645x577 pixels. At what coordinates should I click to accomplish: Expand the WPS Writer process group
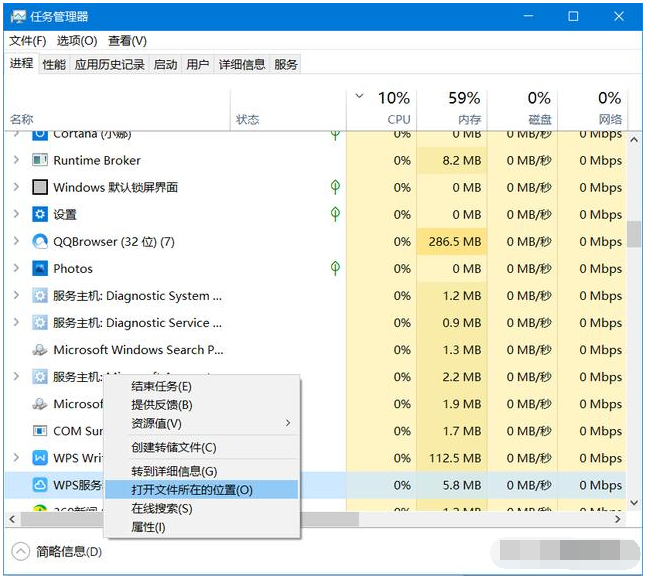point(16,457)
